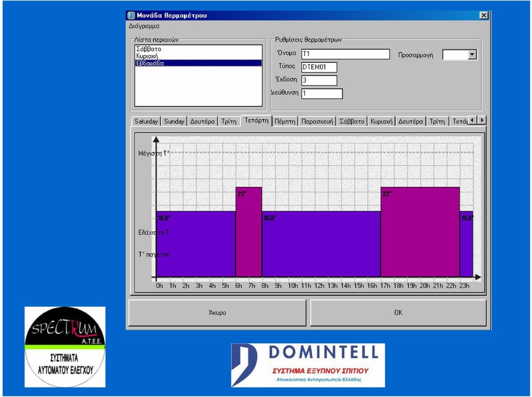Image resolution: width=532 pixels, height=397 pixels.
Task: Select Εβδομάδα in the Λίστα περιοχών list
Action: (x=198, y=63)
